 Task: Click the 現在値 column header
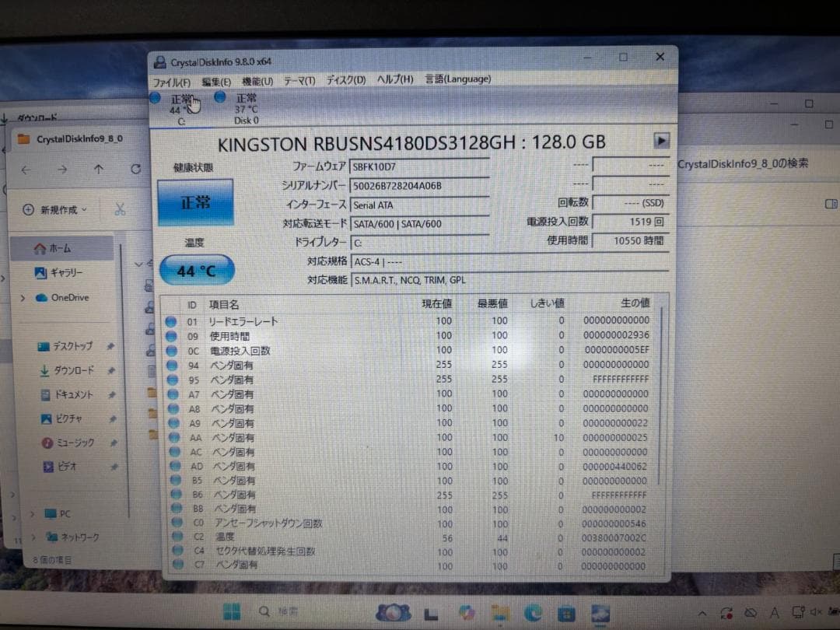[436, 304]
